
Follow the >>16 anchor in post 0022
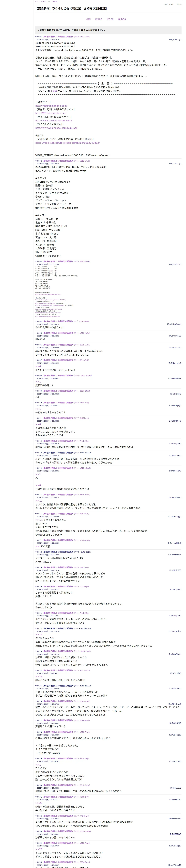click(39, 635)
